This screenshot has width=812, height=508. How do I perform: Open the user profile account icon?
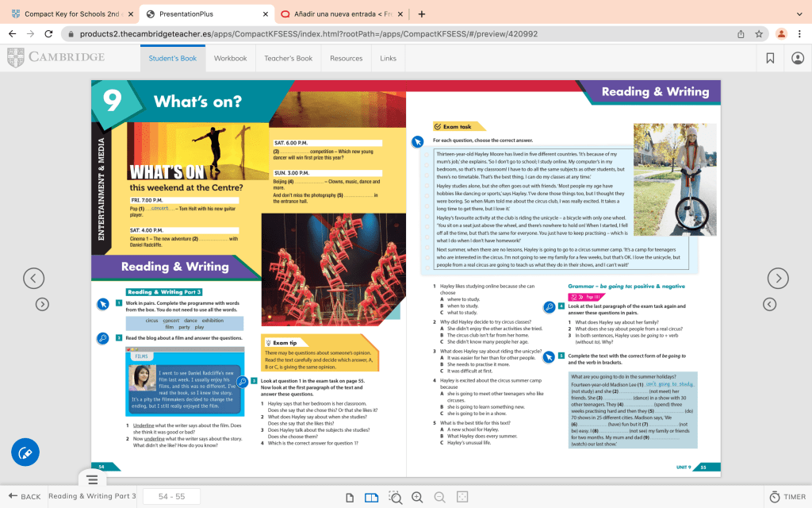(797, 58)
